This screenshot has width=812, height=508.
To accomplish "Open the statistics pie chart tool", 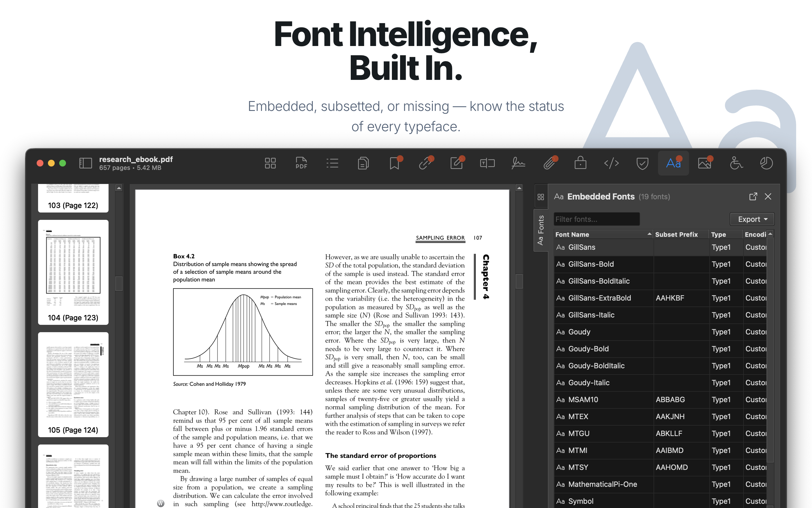I will [x=766, y=163].
